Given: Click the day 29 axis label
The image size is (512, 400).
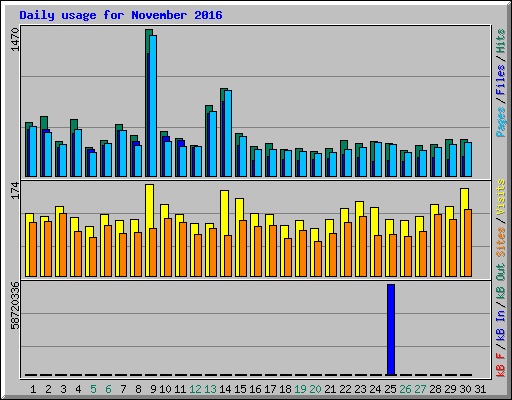Looking at the screenshot, I should click(450, 389).
